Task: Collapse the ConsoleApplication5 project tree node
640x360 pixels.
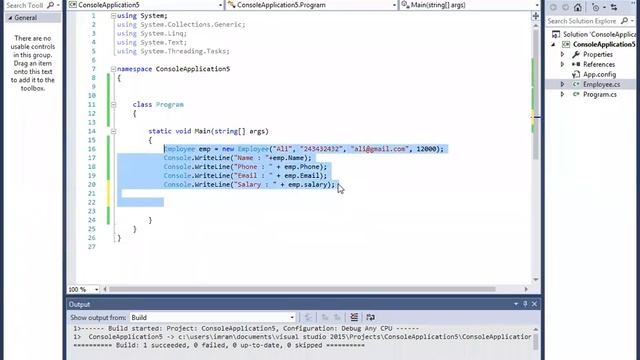Action: [x=553, y=44]
